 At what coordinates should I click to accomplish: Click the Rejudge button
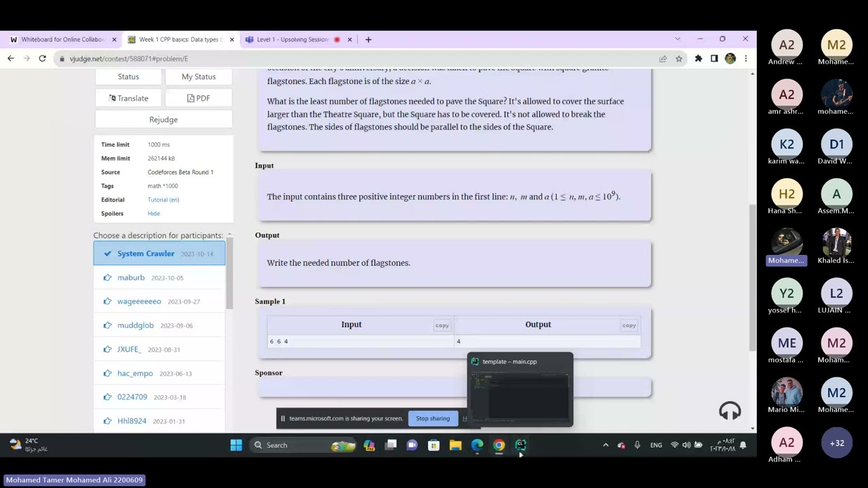(163, 119)
